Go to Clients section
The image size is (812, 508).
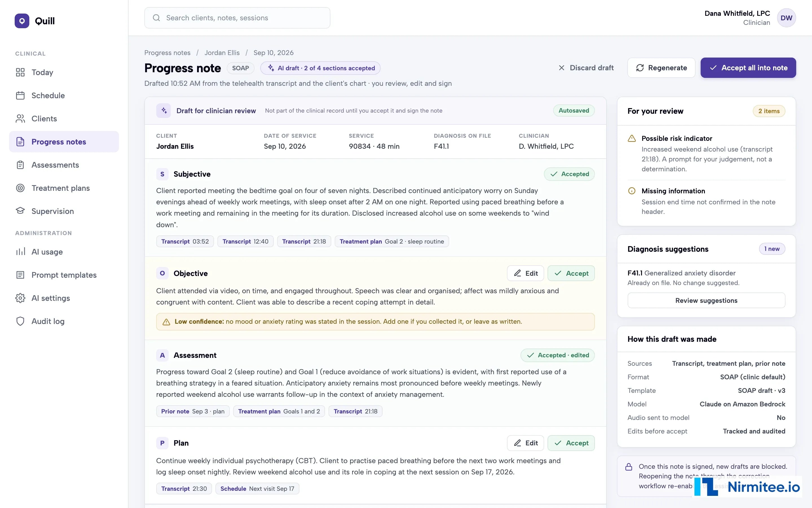[x=64, y=119]
